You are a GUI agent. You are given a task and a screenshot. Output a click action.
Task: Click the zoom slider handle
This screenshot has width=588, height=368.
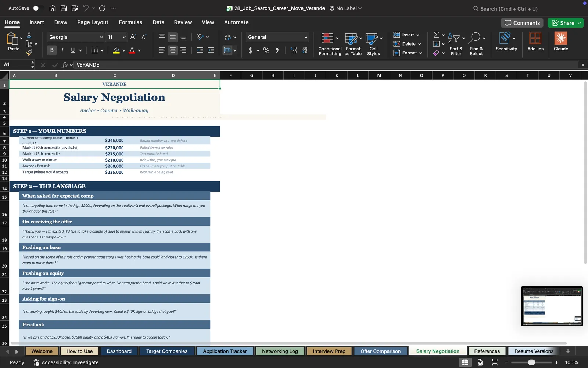coord(531,362)
